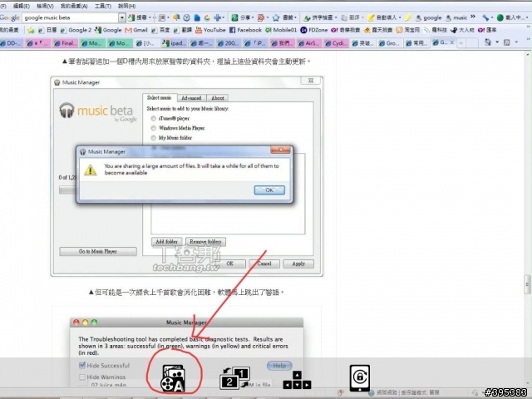532x399 pixels.
Task: Click the 露天拍賣 bookmark
Action: (378, 30)
